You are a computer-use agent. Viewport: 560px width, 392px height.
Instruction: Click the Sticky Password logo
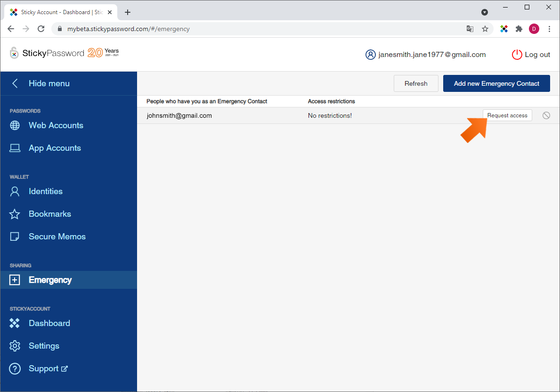[47, 53]
